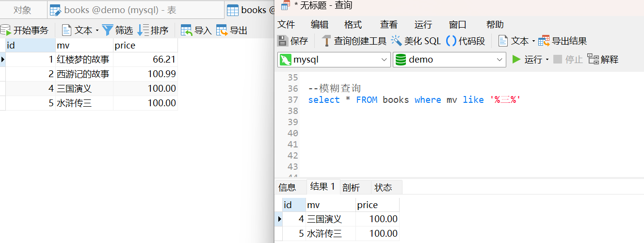
Task: Open the 运行 menu in menu bar
Action: pos(423,24)
